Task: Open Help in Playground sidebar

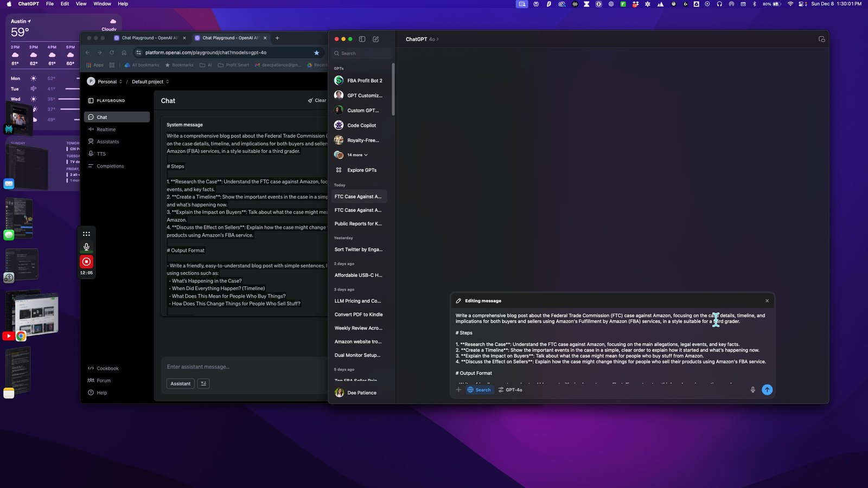Action: click(98, 393)
